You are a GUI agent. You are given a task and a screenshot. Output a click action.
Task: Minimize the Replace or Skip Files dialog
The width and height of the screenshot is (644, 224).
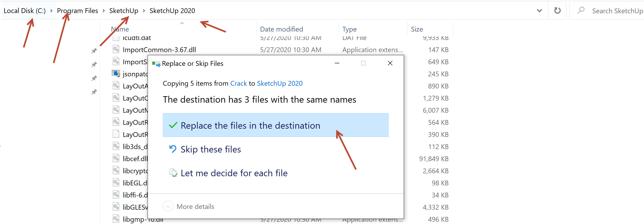337,63
